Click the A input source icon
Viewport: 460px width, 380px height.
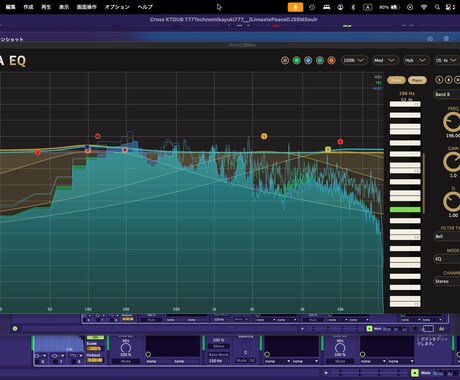tap(367, 7)
